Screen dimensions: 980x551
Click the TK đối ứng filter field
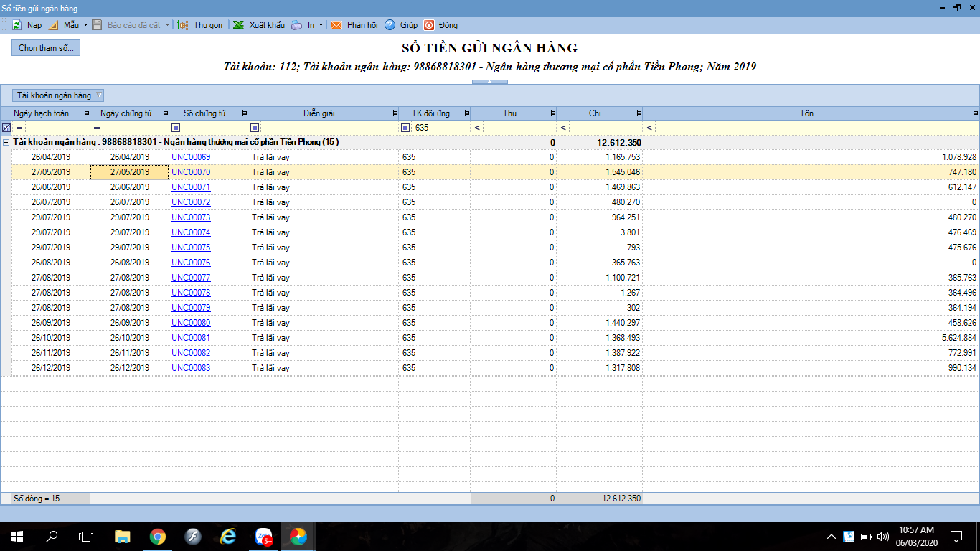[440, 128]
